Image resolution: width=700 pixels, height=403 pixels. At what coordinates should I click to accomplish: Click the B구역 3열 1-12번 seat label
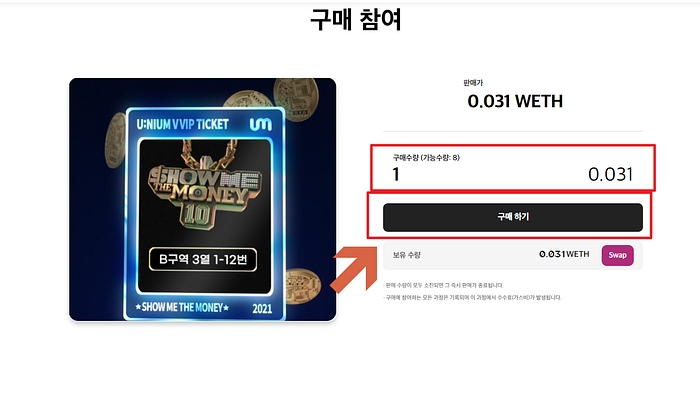(x=203, y=259)
